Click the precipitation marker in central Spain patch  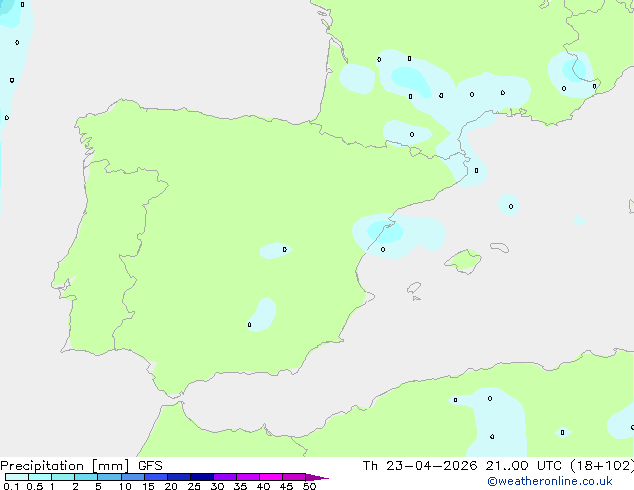click(285, 249)
